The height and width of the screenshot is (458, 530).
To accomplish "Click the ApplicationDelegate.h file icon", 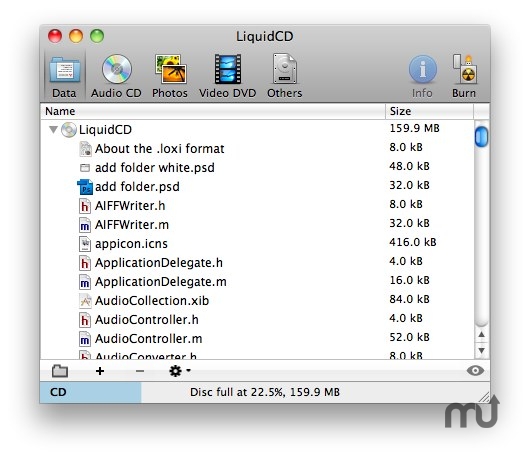I will pos(85,263).
